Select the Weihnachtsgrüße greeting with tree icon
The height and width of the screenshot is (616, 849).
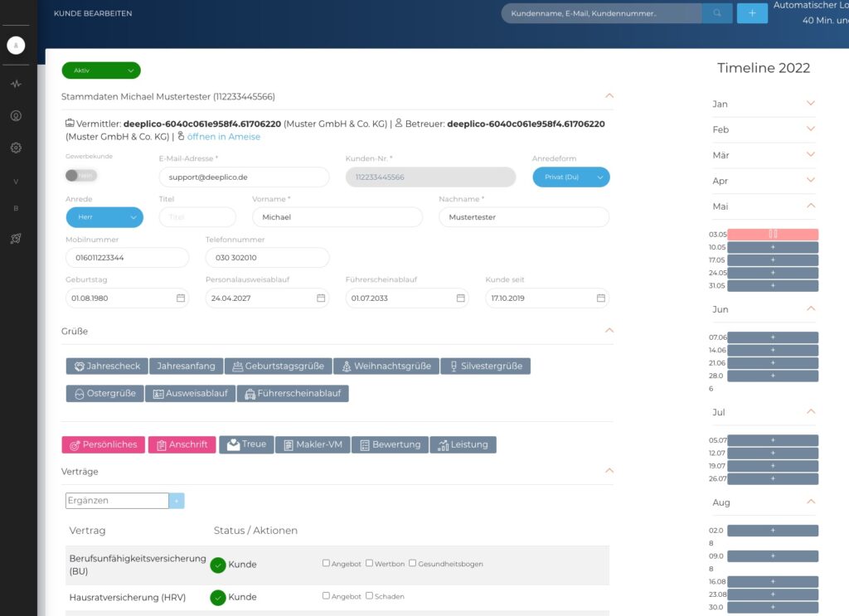[x=387, y=366]
